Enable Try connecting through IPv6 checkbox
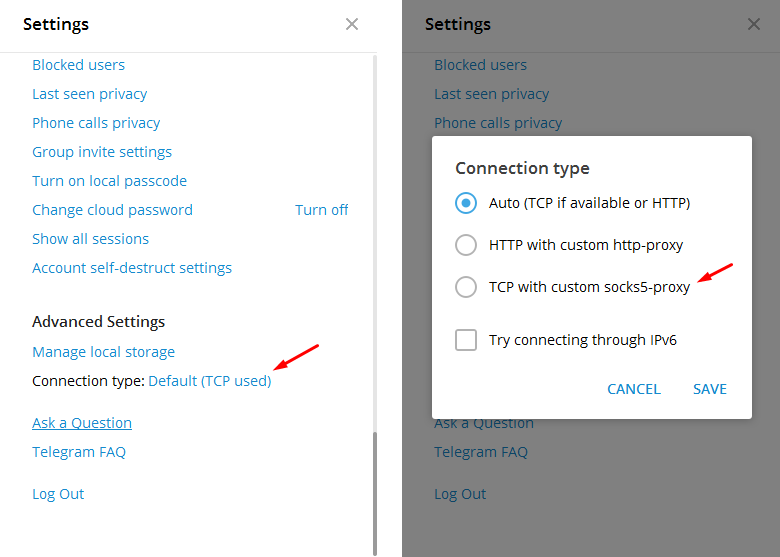Image resolution: width=780 pixels, height=557 pixels. [466, 340]
